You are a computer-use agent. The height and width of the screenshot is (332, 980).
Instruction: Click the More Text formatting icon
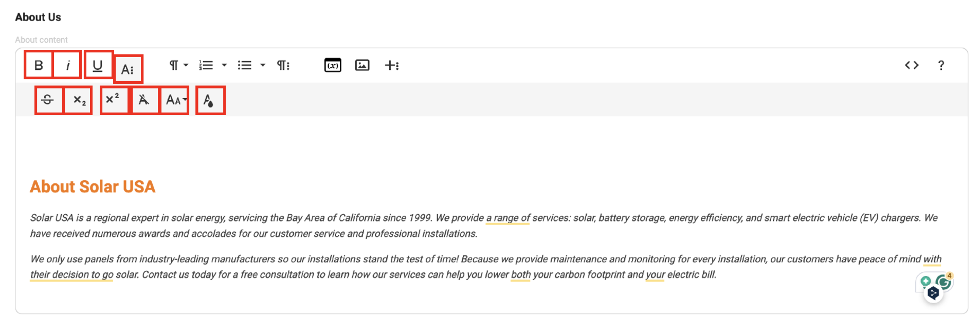[128, 69]
